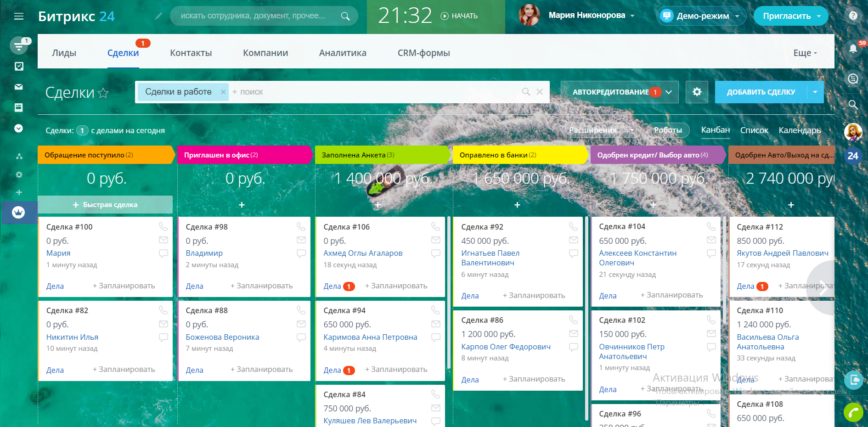Viewport: 868px width, 427px height.
Task: Open Bitrix 24 round icon in right panel
Action: (853, 156)
